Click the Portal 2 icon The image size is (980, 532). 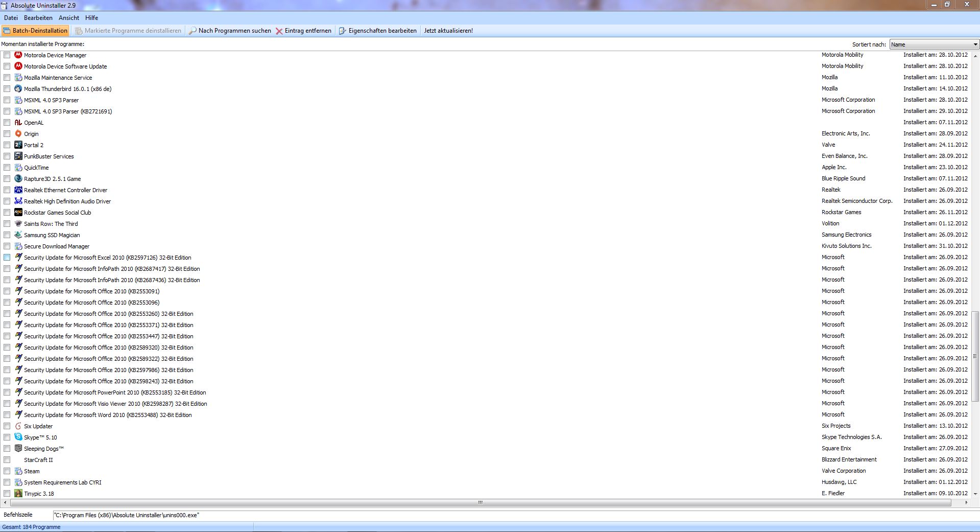coord(18,145)
